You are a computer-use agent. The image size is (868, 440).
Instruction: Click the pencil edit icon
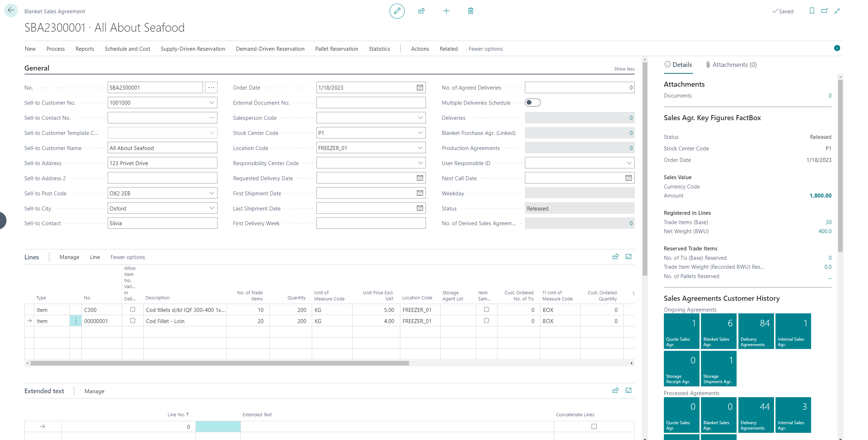397,11
